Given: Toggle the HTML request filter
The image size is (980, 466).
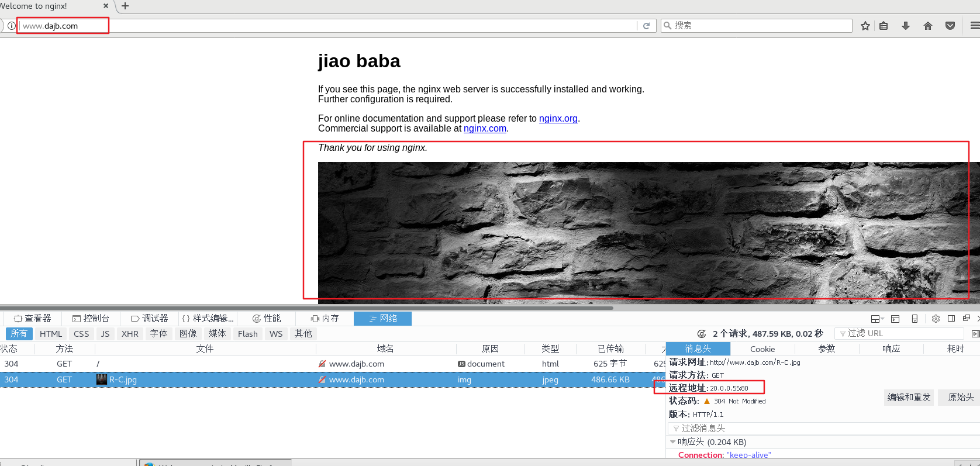Looking at the screenshot, I should pyautogui.click(x=51, y=334).
